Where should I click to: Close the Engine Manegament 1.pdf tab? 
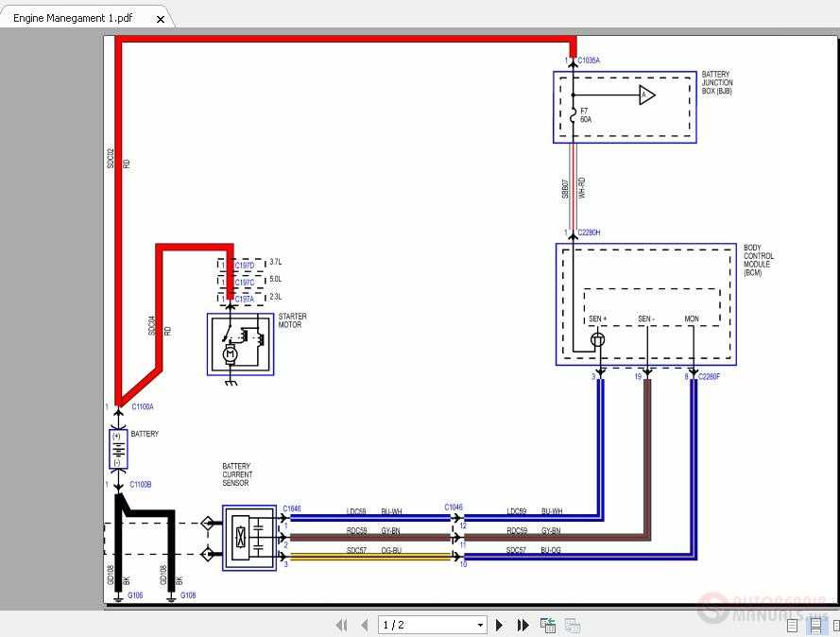[161, 19]
